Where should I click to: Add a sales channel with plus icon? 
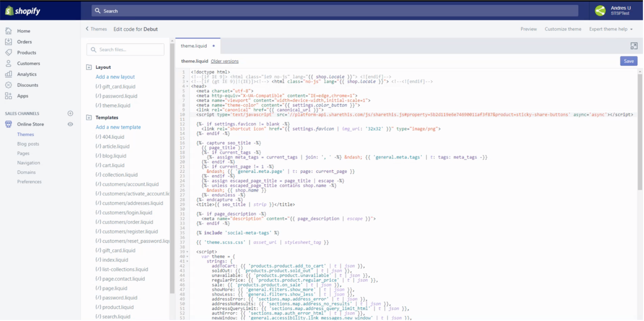[x=70, y=113]
